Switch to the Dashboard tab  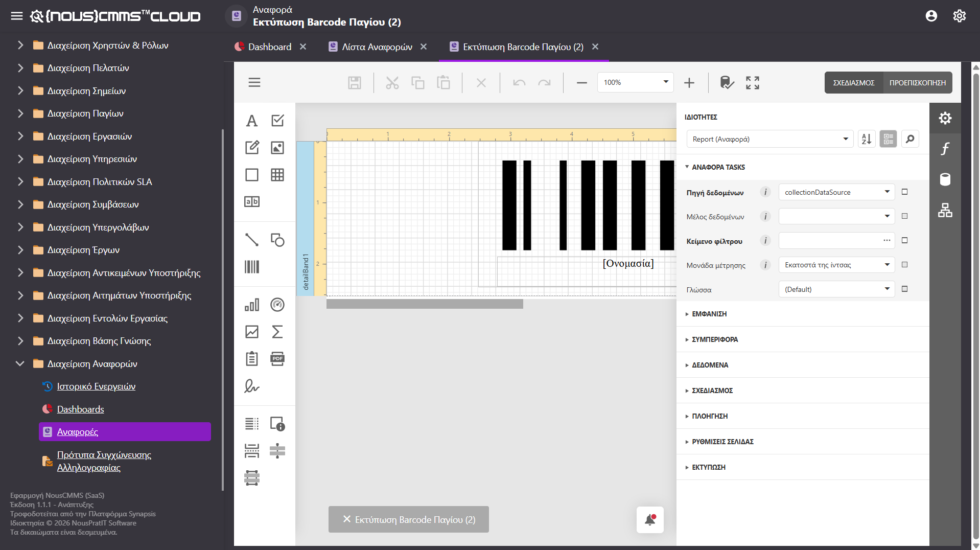click(x=270, y=47)
